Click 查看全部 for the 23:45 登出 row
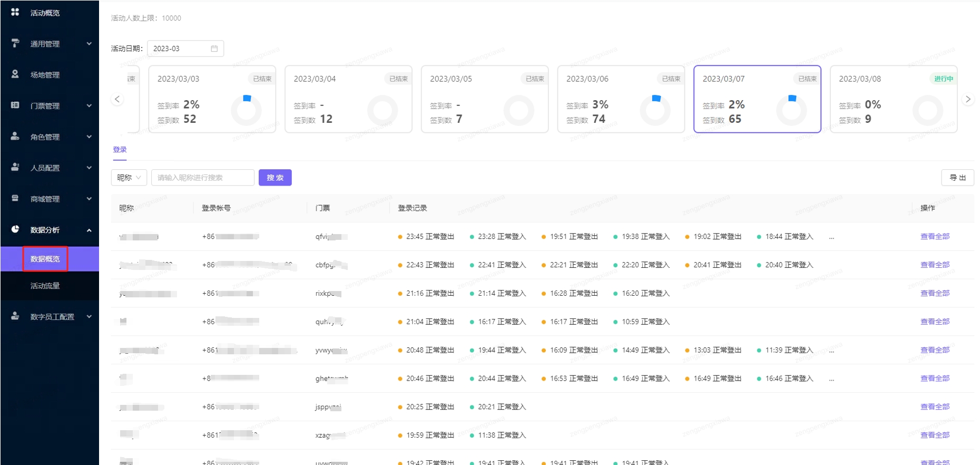The image size is (980, 465). [x=935, y=236]
